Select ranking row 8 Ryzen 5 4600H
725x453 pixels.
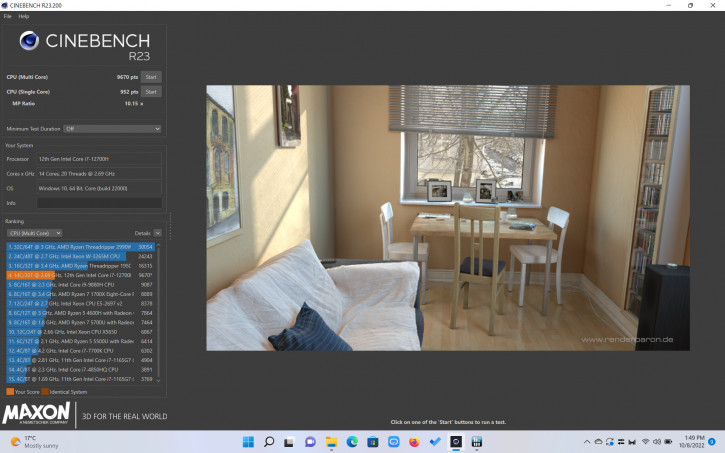[x=80, y=313]
